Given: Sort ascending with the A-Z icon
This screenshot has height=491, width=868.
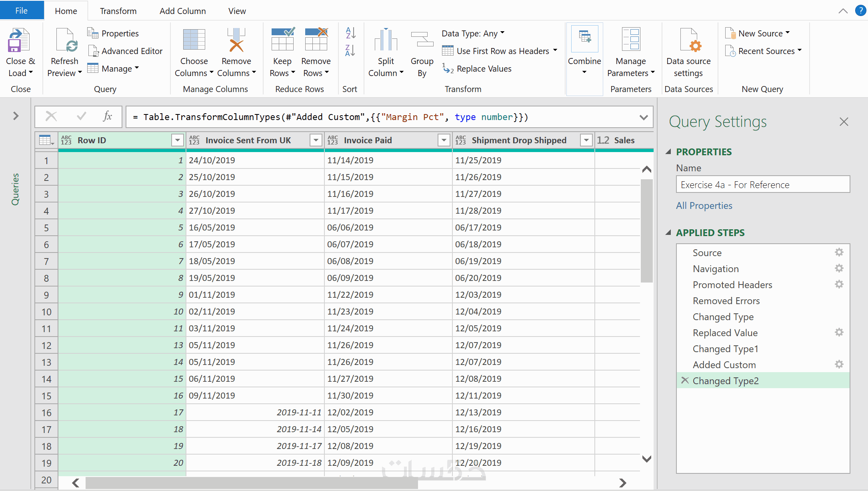Looking at the screenshot, I should [x=350, y=33].
